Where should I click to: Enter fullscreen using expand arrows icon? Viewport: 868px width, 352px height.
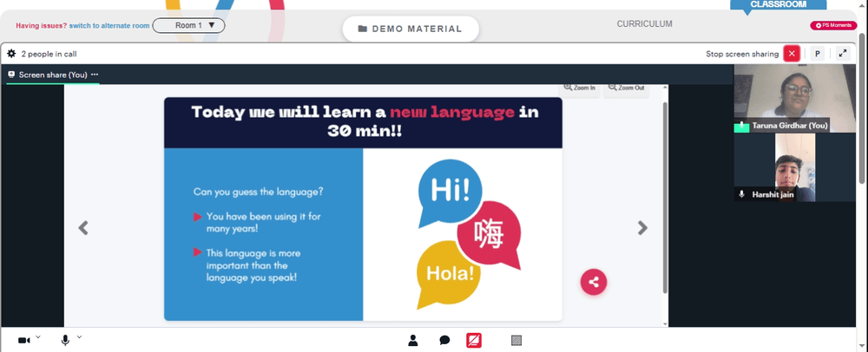[843, 54]
